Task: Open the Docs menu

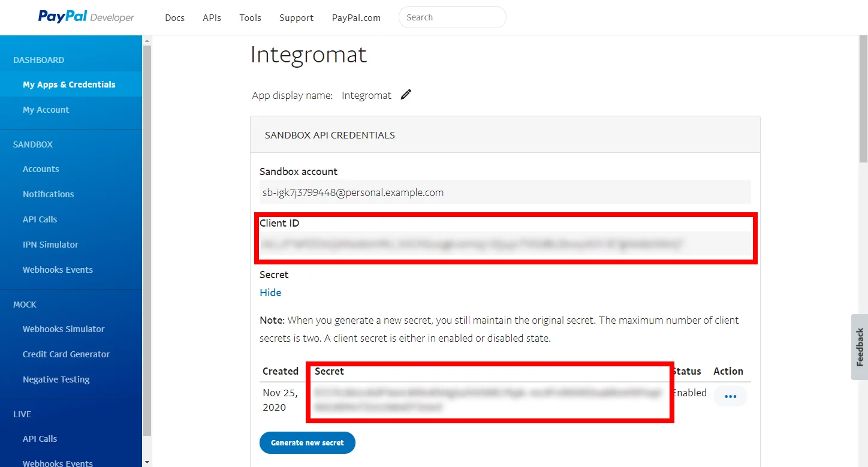Action: coord(174,17)
